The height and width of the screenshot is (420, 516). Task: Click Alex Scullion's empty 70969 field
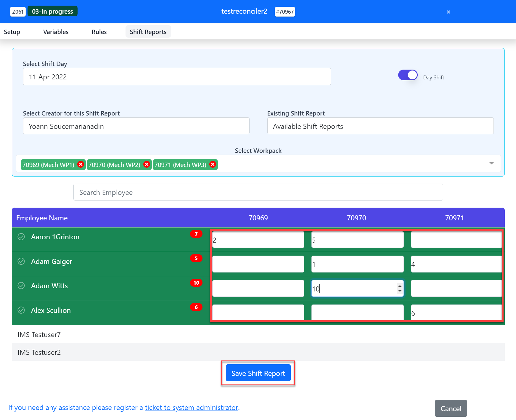pyautogui.click(x=258, y=312)
